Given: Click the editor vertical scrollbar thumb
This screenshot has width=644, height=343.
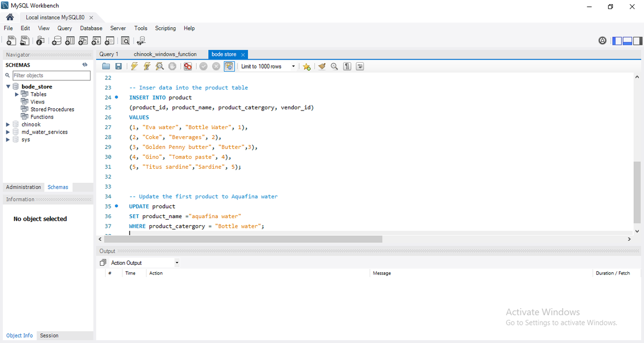Looking at the screenshot, I should (637, 192).
